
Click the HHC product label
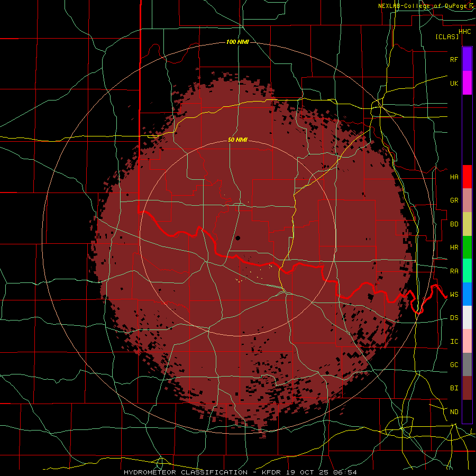pos(464,32)
